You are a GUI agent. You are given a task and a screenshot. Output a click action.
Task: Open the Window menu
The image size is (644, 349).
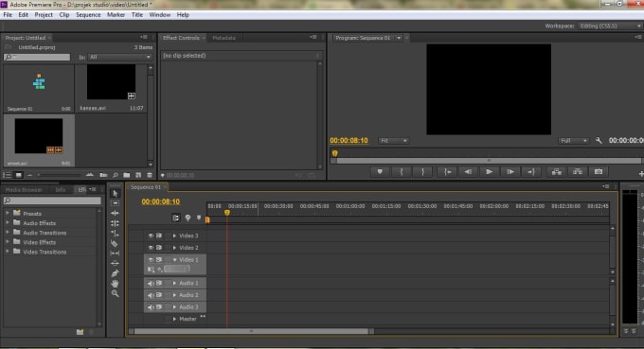click(x=159, y=15)
